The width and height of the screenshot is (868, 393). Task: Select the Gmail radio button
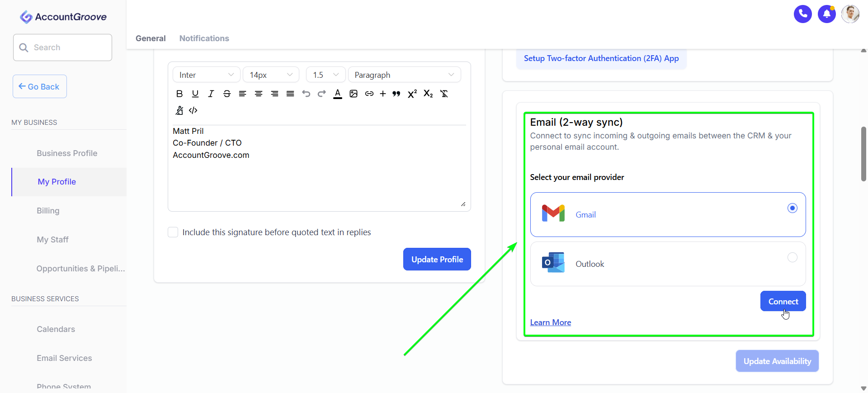pos(793,208)
